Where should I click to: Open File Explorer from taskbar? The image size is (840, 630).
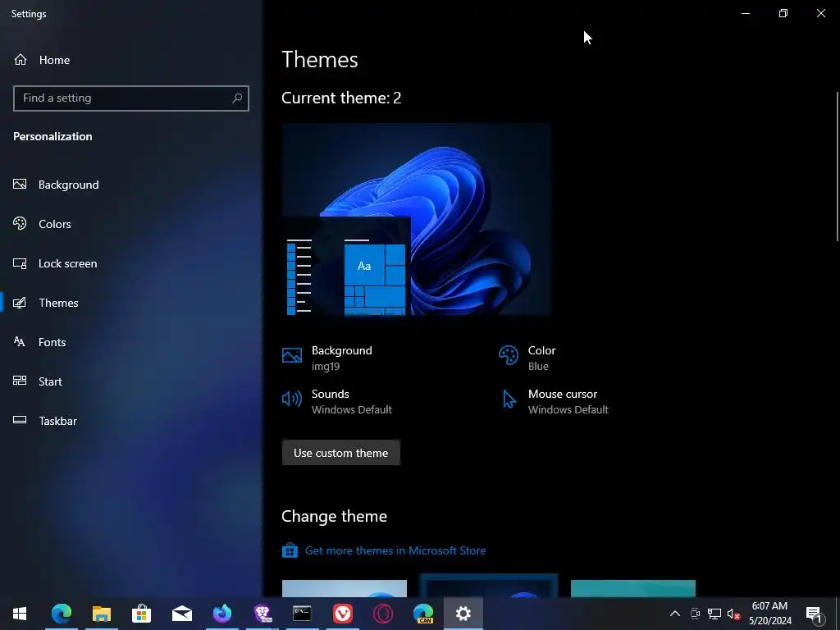click(x=101, y=614)
